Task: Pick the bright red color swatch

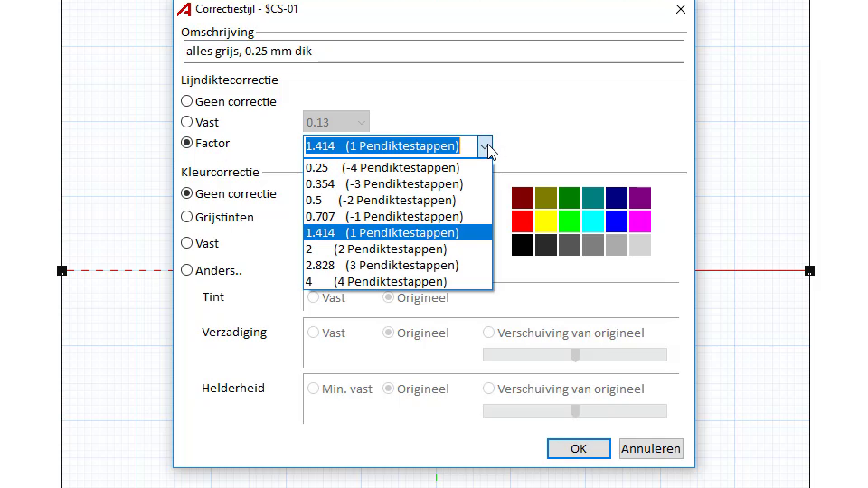Action: 523,221
